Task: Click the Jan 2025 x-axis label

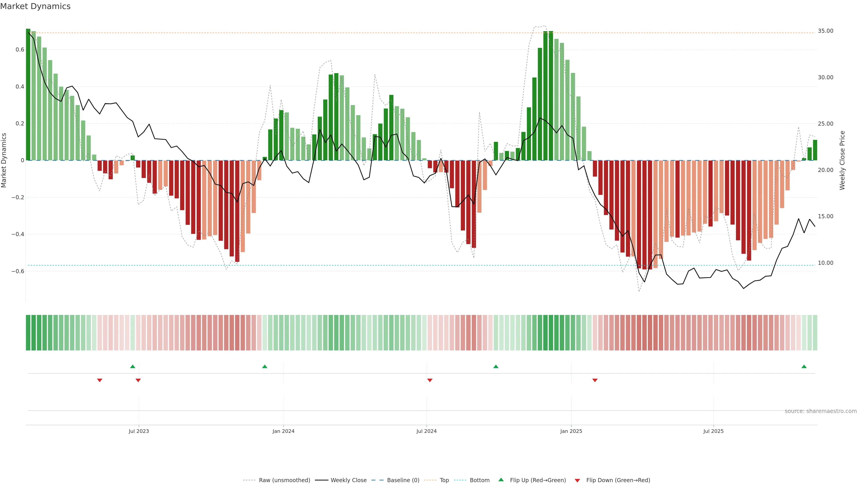Action: [571, 431]
